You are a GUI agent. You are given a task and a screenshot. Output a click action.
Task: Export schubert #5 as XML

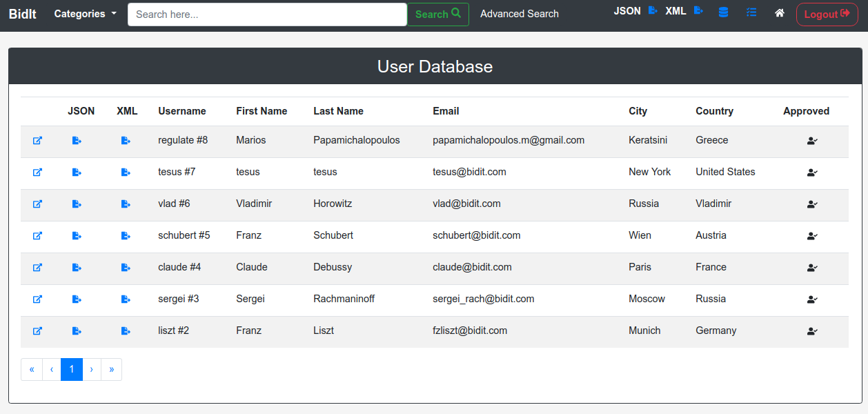click(126, 236)
